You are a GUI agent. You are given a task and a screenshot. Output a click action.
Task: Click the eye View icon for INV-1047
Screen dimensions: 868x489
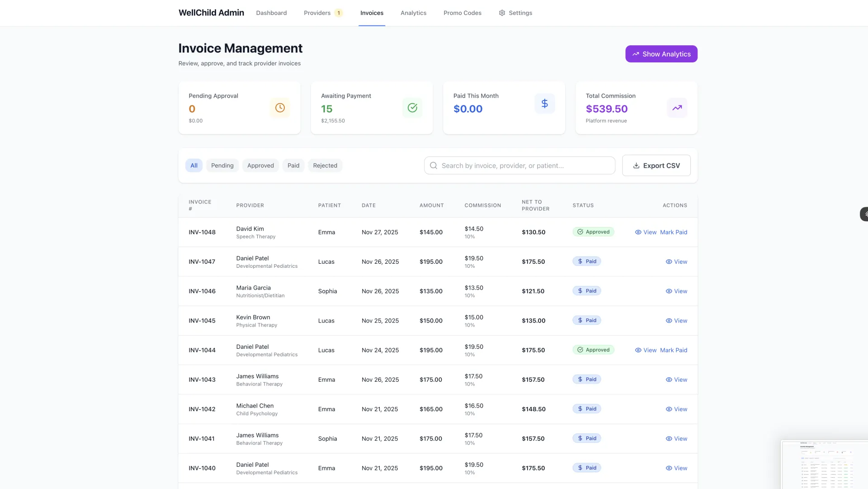coord(668,261)
